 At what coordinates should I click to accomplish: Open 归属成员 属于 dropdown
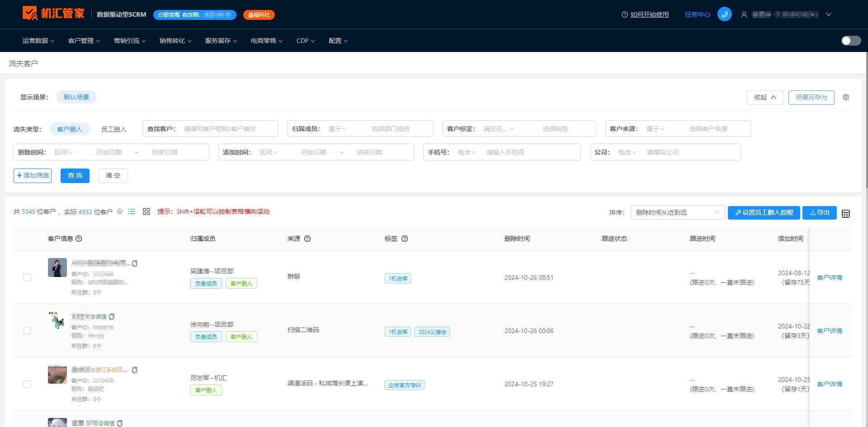[x=338, y=129]
